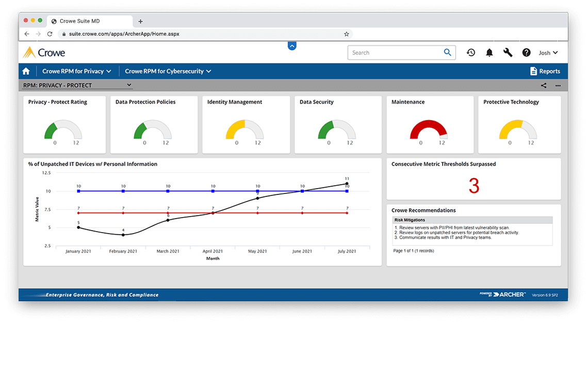Screen dimensions: 588x377
Task: Share the dashboard using the share icon
Action: tap(543, 85)
